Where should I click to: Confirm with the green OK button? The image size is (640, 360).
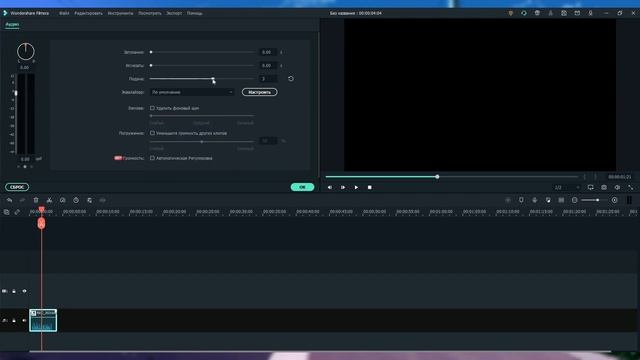302,187
